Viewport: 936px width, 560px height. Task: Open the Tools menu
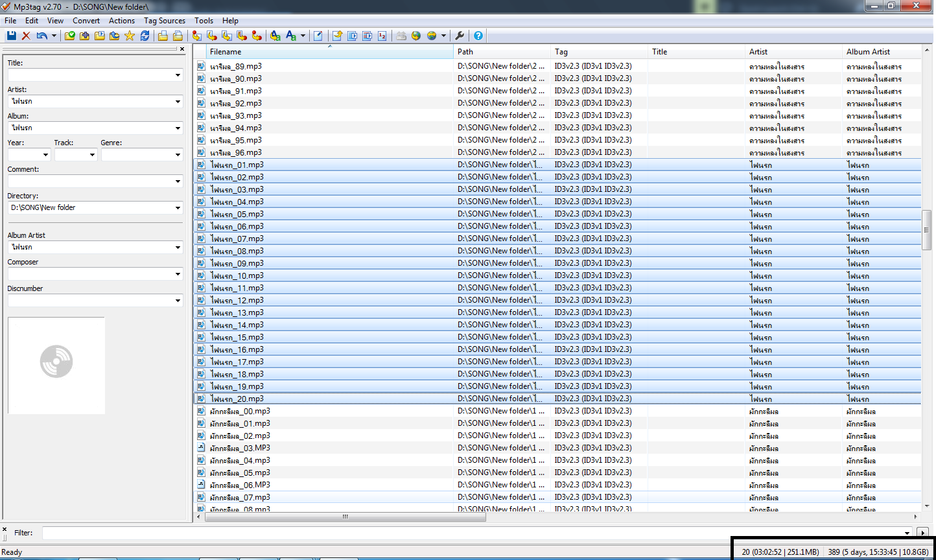(204, 21)
